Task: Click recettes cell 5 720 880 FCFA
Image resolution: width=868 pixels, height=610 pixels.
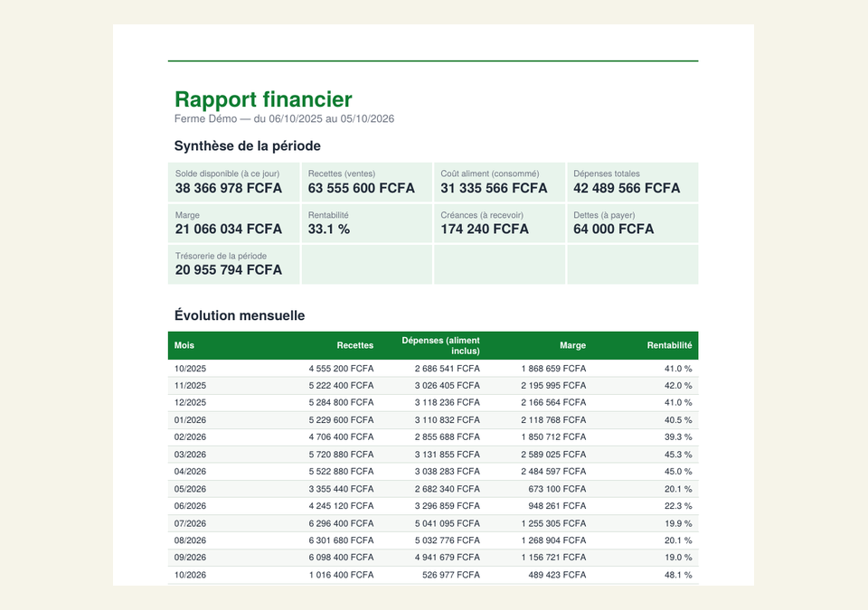Action: (x=341, y=455)
